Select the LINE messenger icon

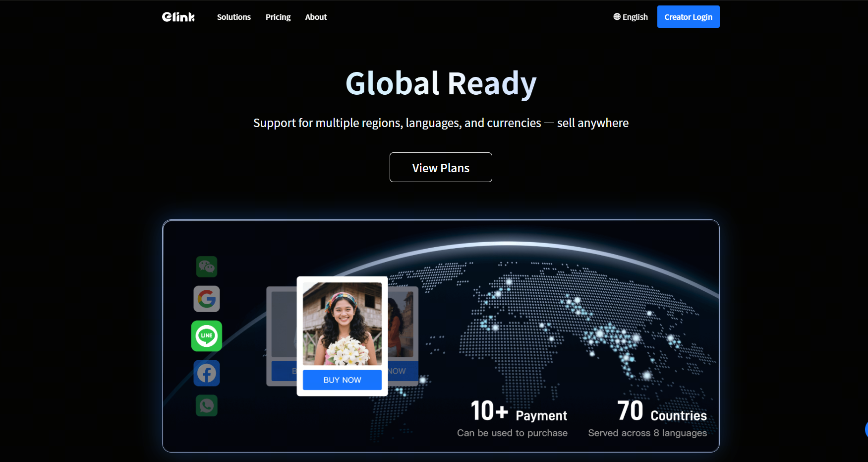coord(207,336)
